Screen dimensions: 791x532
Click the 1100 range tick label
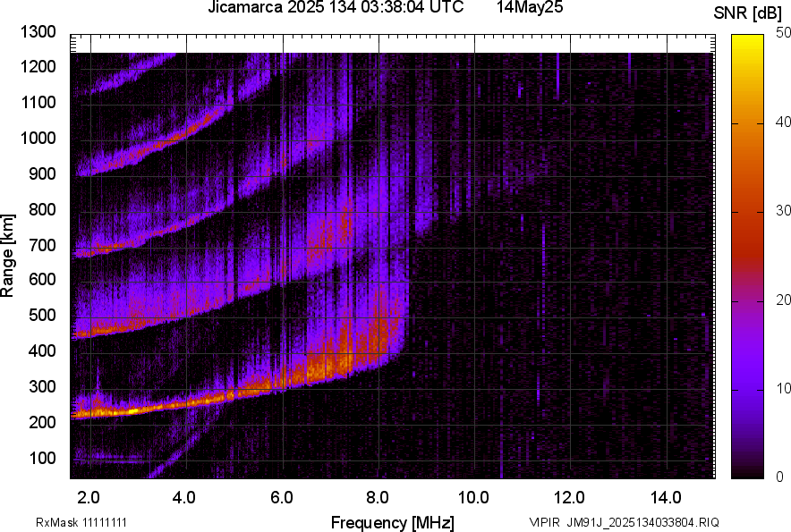click(x=38, y=102)
